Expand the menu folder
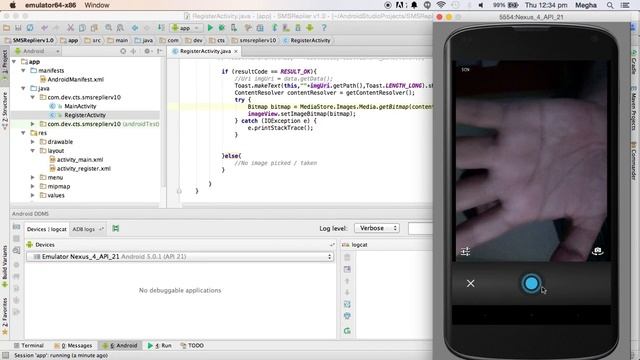 pyautogui.click(x=33, y=178)
